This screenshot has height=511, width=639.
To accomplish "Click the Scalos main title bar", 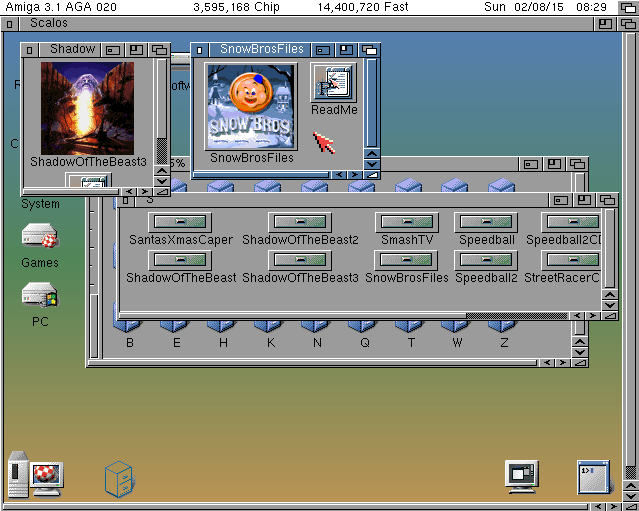I will (x=306, y=23).
